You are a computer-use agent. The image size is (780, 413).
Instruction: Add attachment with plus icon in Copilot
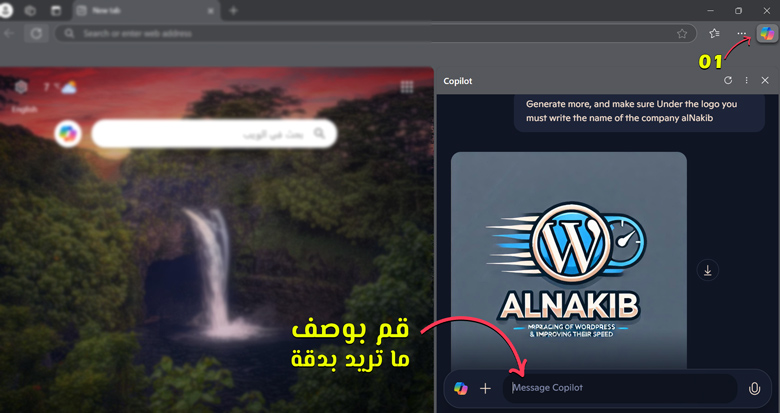485,388
